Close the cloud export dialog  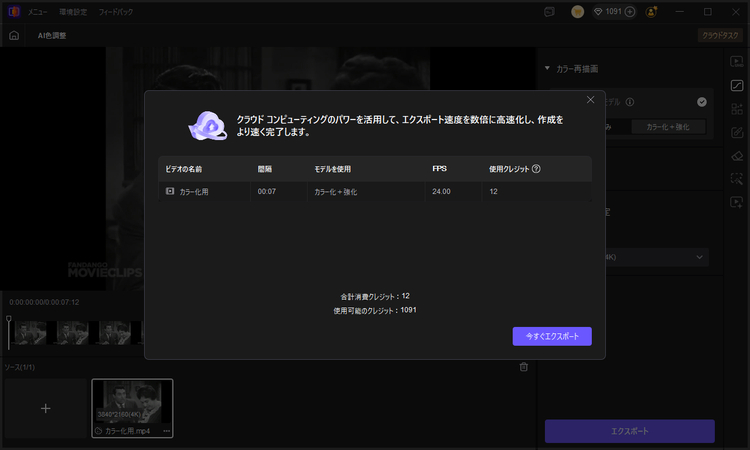point(590,100)
